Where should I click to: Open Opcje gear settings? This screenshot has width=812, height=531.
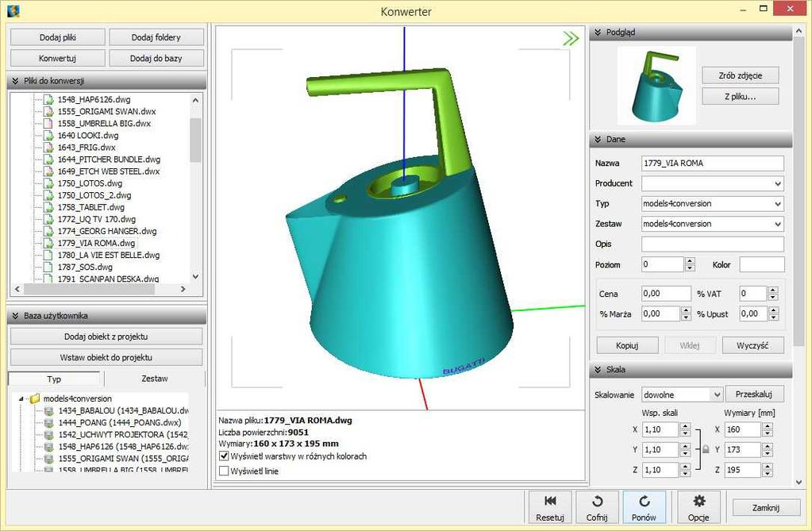pyautogui.click(x=698, y=507)
